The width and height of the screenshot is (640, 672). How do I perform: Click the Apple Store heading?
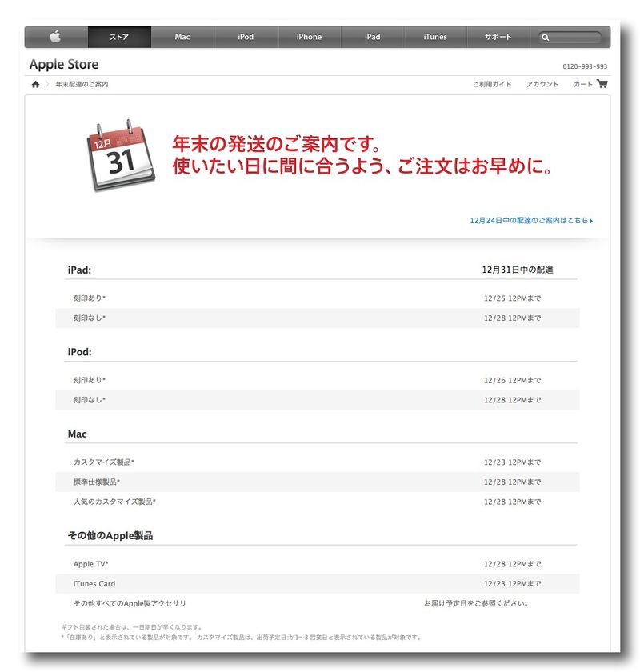click(64, 64)
